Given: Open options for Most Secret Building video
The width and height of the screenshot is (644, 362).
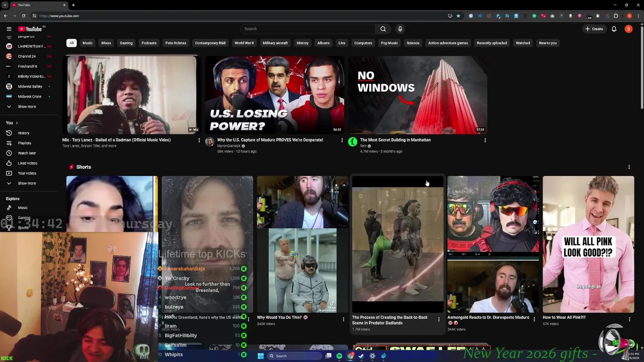Looking at the screenshot, I should pos(485,141).
